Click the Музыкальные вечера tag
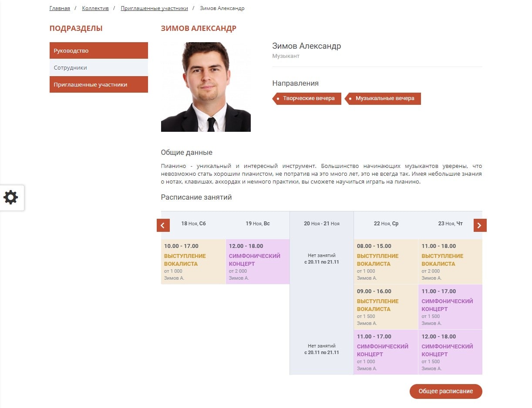532x408 pixels. point(384,98)
